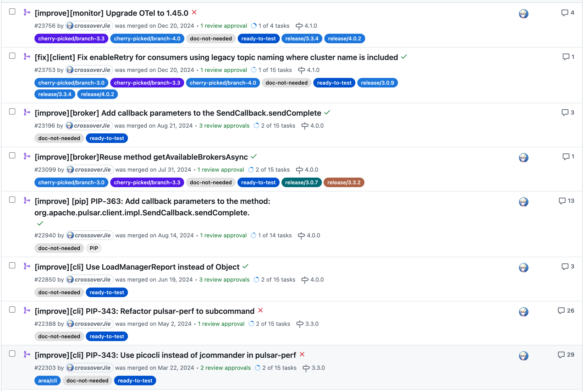Filter by the brown release/3.3.2 label
The height and width of the screenshot is (392, 584).
344,183
